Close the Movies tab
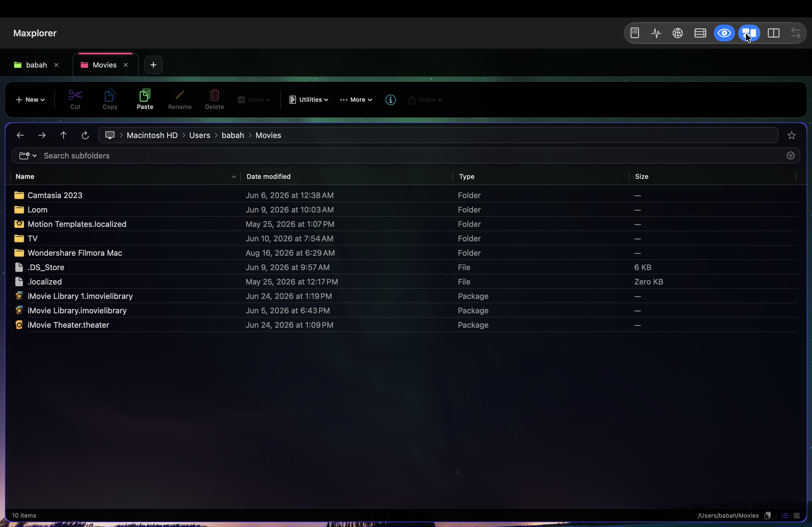This screenshot has width=812, height=527. coord(126,65)
